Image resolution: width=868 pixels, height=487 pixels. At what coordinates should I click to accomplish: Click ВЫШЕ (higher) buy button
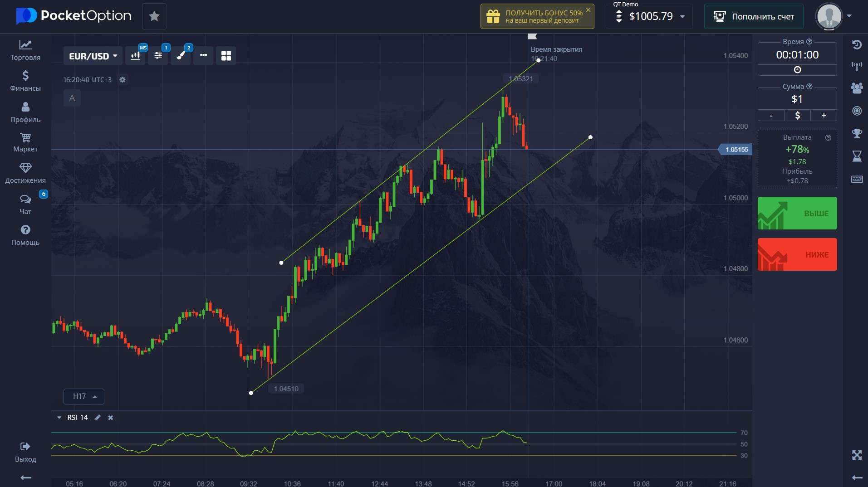tap(797, 213)
